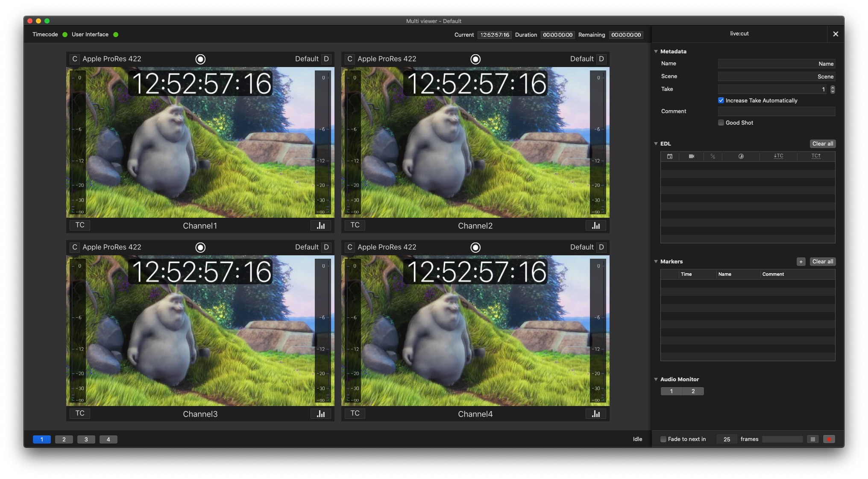Viewport: 868px width, 479px height.
Task: Collapse the Markers section
Action: click(656, 261)
